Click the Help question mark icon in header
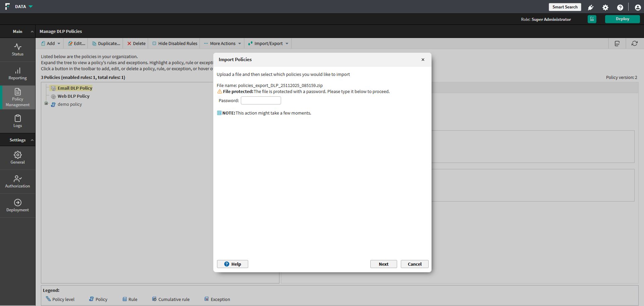Image resolution: width=644 pixels, height=306 pixels. pos(620,7)
